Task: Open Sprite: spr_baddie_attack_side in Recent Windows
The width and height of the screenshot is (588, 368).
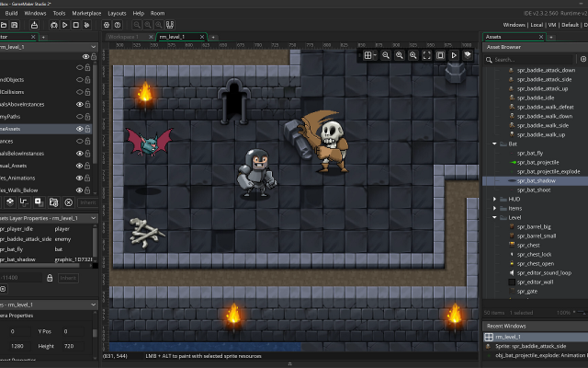Action: [531, 346]
